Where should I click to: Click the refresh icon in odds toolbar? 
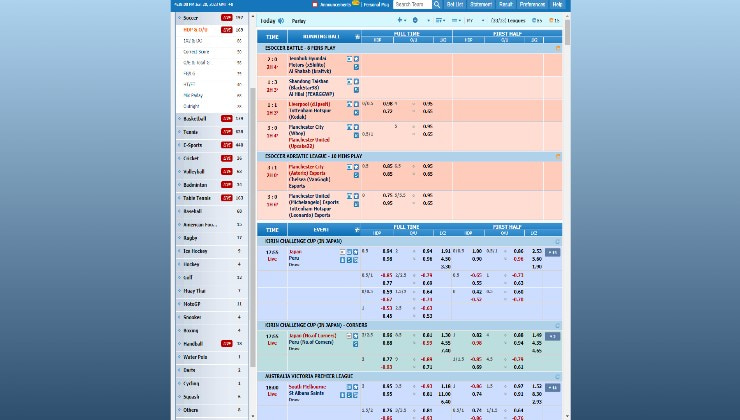(415, 20)
